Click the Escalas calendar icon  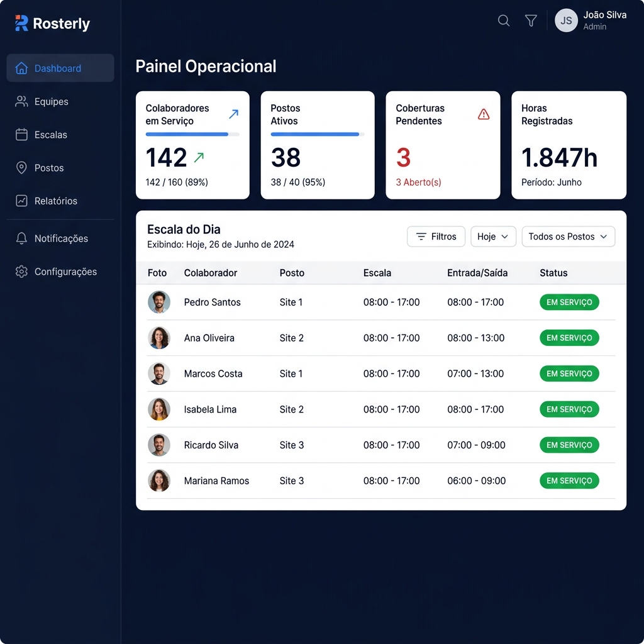21,135
